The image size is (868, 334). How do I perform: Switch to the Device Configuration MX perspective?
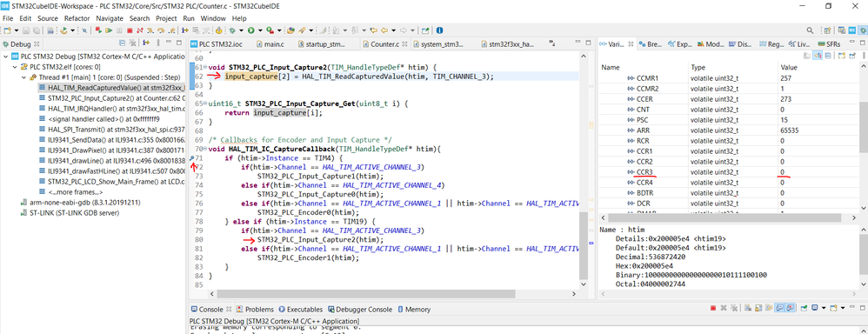pos(852,30)
